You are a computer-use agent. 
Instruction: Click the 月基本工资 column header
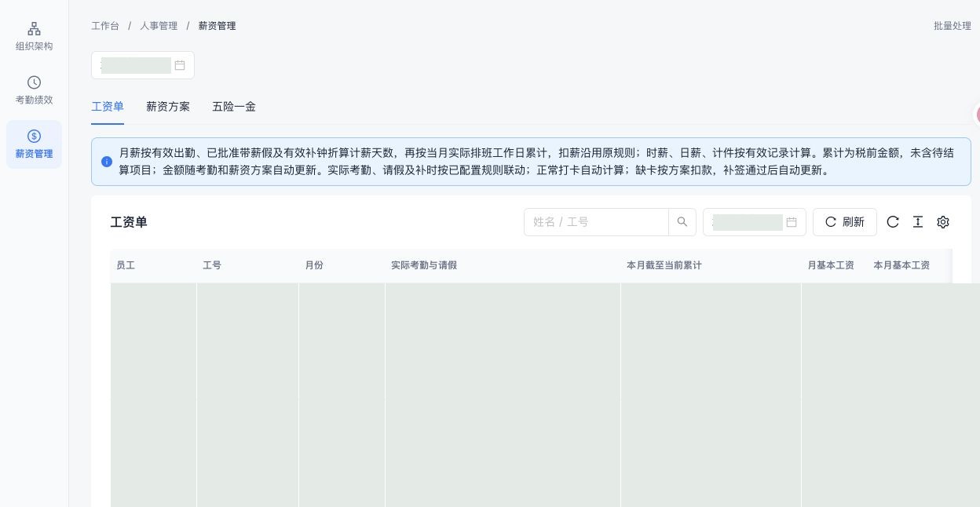tap(831, 265)
